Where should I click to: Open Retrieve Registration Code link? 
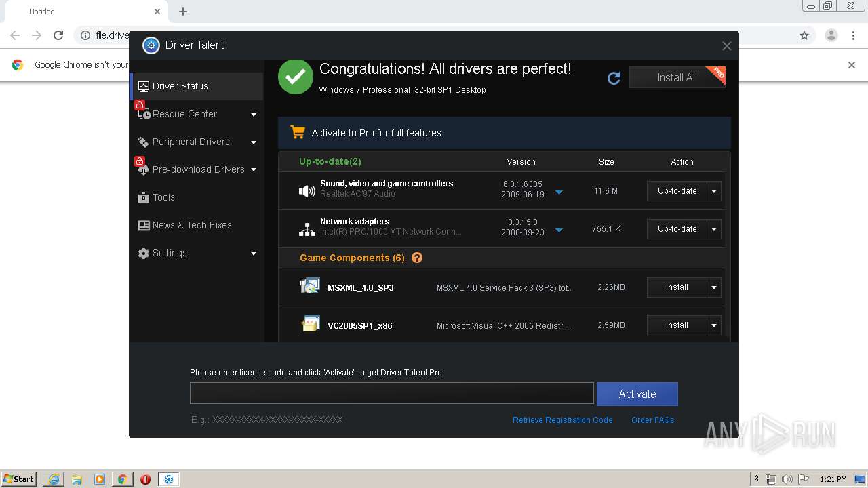coord(562,420)
